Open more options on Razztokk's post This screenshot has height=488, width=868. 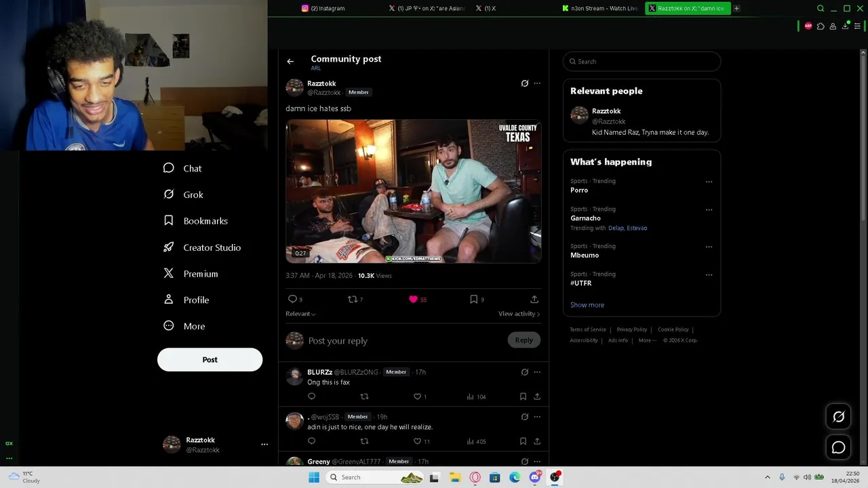click(x=537, y=83)
